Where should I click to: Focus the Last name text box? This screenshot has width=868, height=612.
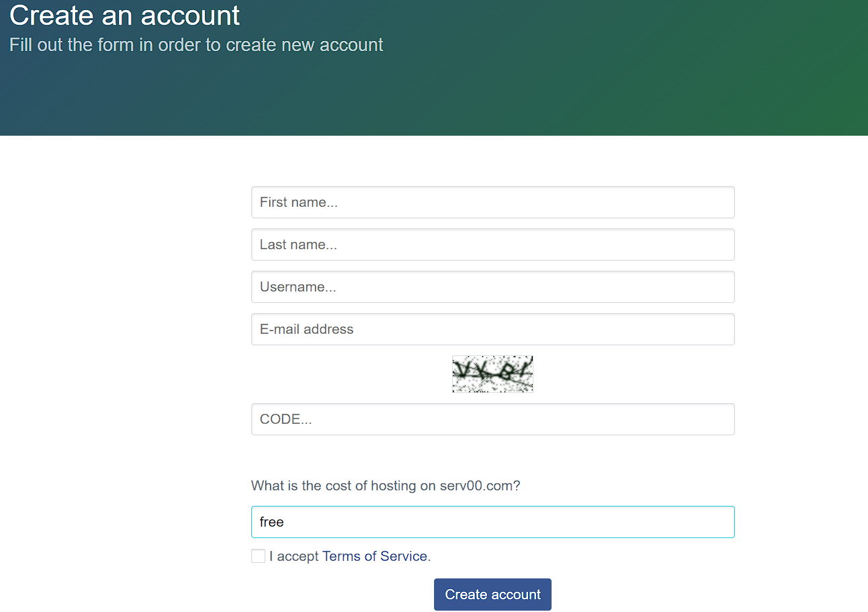point(492,245)
